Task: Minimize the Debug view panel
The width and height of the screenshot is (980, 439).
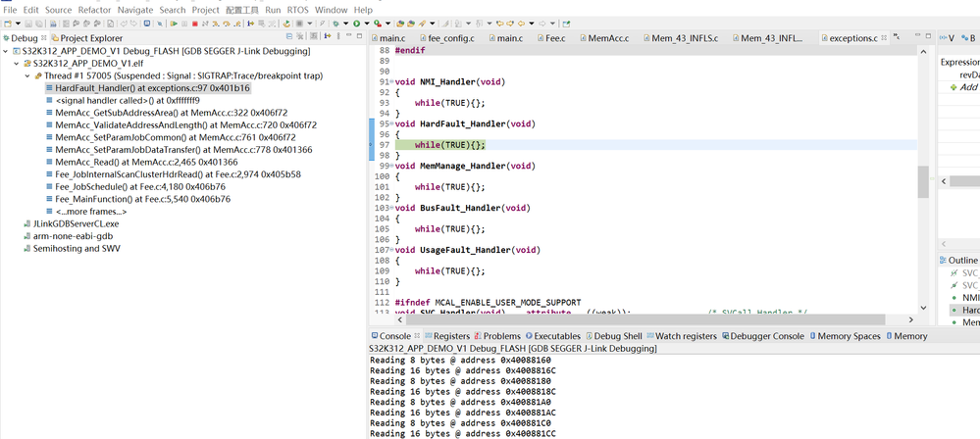Action: pos(349,35)
